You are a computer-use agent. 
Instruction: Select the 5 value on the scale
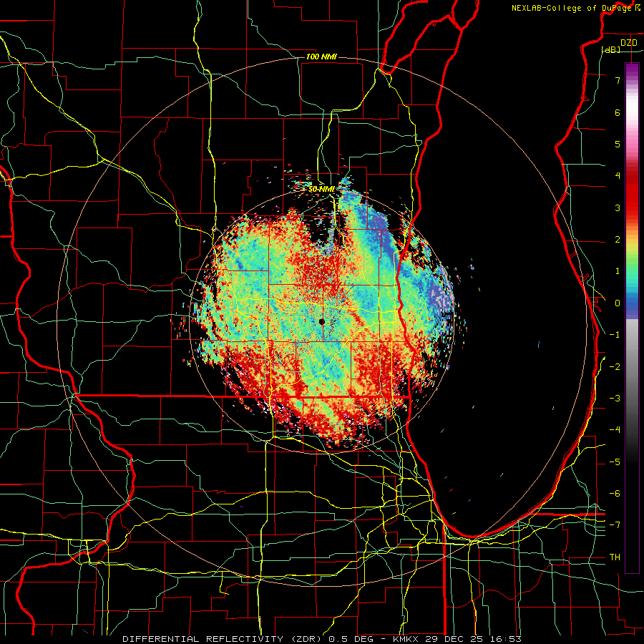click(618, 144)
